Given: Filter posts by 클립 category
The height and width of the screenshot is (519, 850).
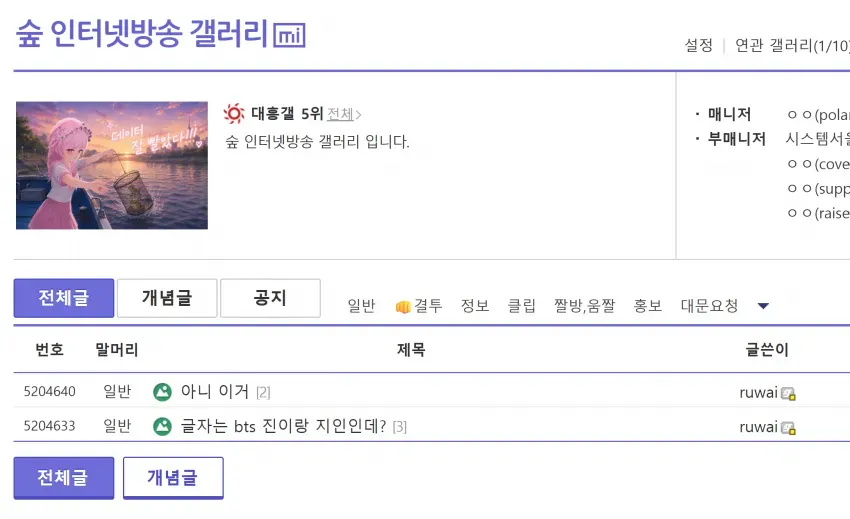Looking at the screenshot, I should point(521,306).
